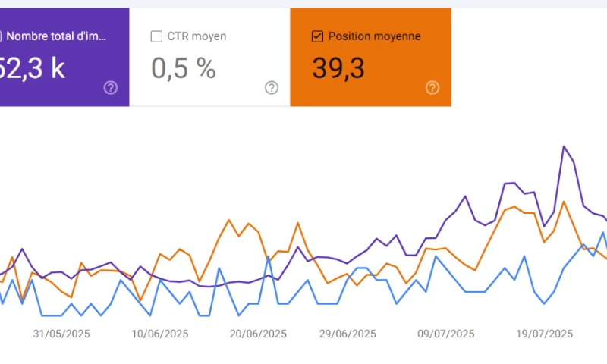Toggle the purple impressions card checkbox

coord(2,36)
